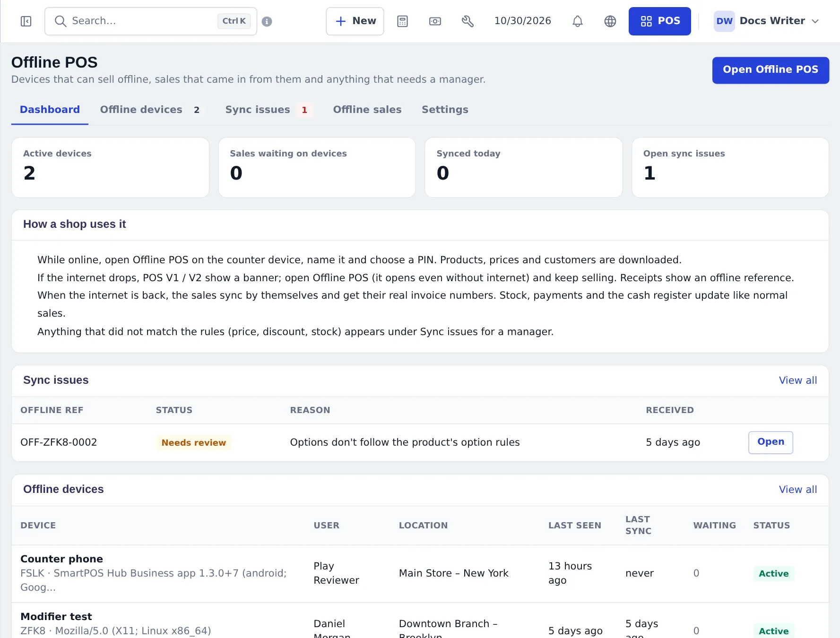Screen dimensions: 840x638
Task: Click the Needs review status badge
Action: (x=193, y=443)
